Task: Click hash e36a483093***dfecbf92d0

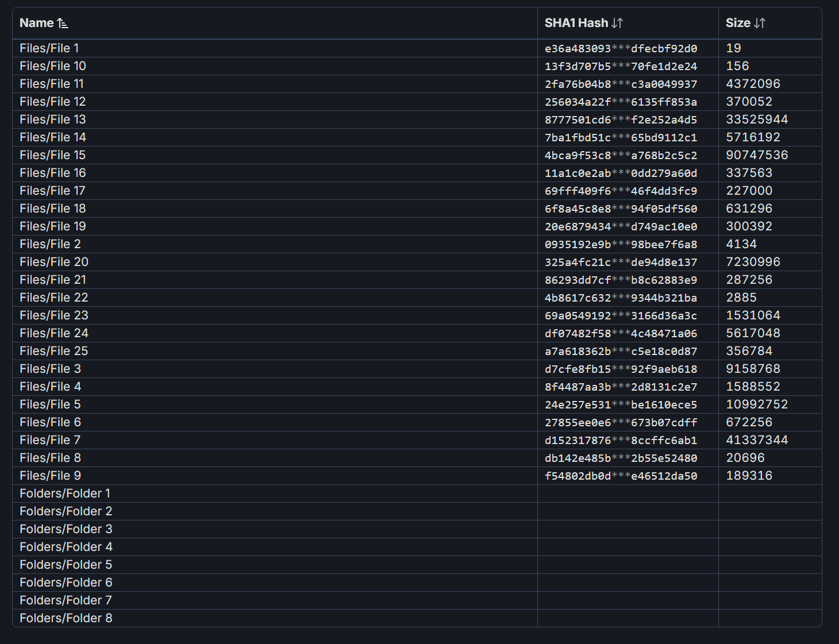Action: pos(621,49)
